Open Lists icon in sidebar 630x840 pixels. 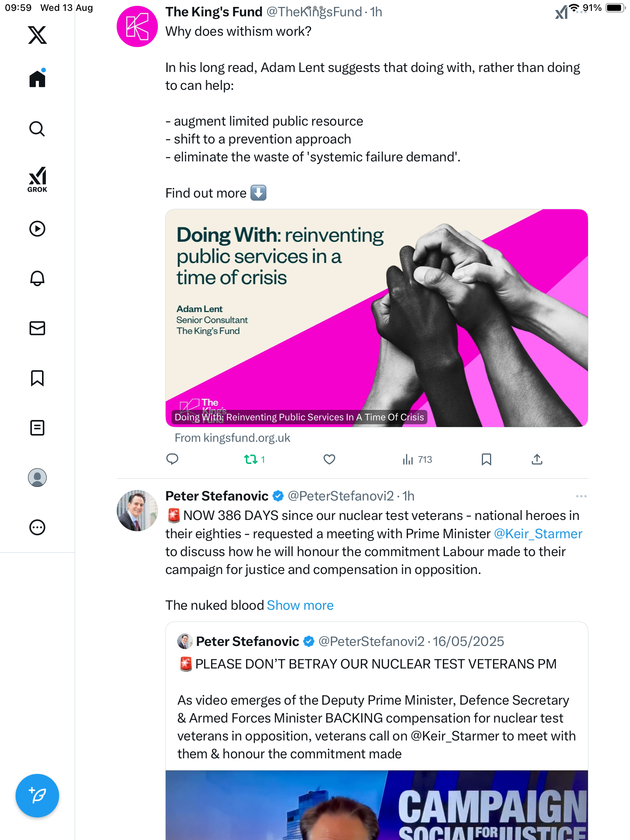pyautogui.click(x=37, y=428)
